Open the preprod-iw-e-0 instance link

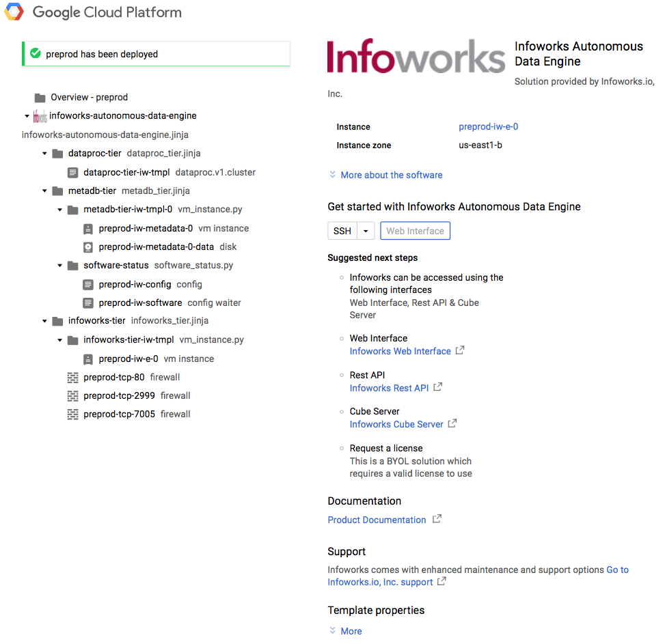[488, 126]
